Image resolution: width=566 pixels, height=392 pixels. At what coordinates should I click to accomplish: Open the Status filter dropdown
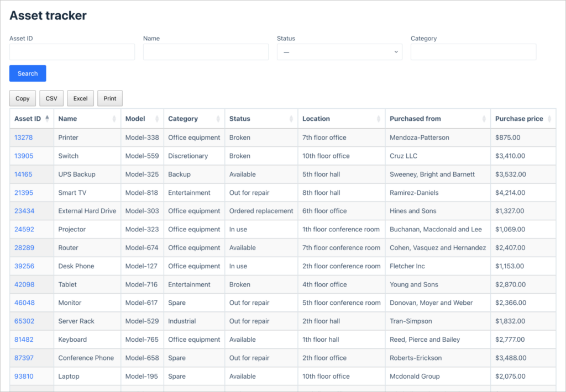pos(339,51)
